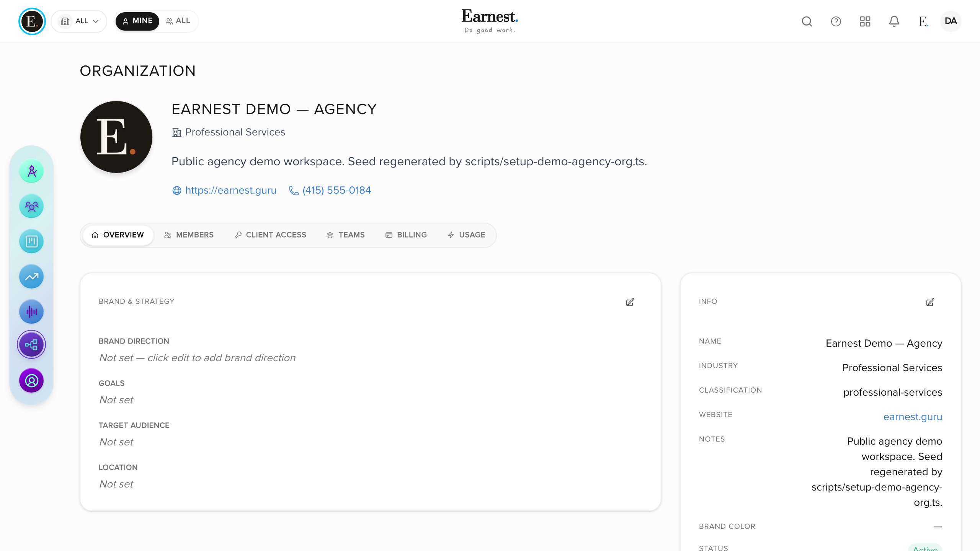Switch to the TEAMS tab
Viewport: 980px width, 551px height.
[346, 235]
